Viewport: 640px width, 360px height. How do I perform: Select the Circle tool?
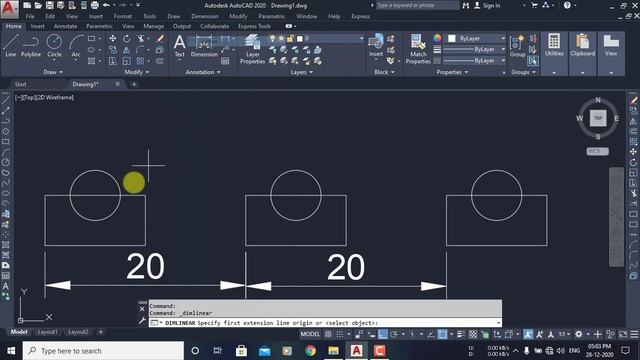[54, 45]
